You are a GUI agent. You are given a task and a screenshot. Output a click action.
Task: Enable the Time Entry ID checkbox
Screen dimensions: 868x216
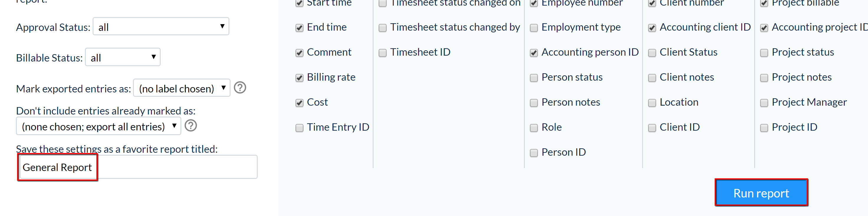299,128
